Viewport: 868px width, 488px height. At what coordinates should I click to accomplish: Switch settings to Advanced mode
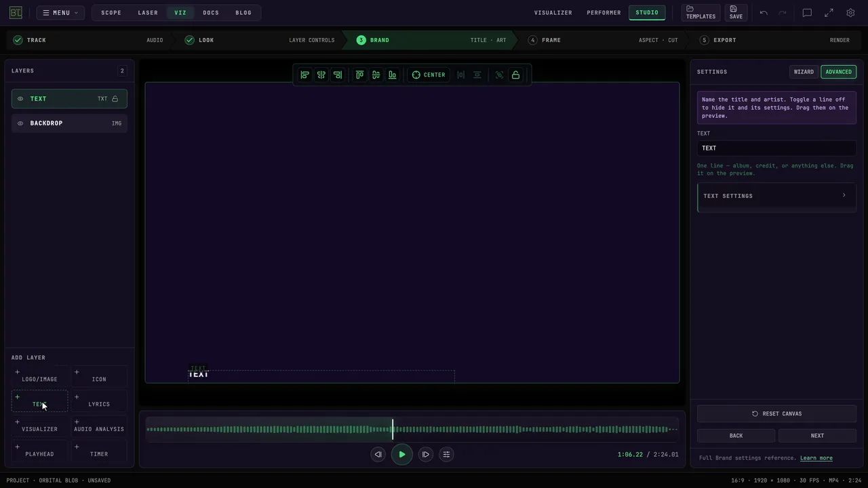click(838, 72)
